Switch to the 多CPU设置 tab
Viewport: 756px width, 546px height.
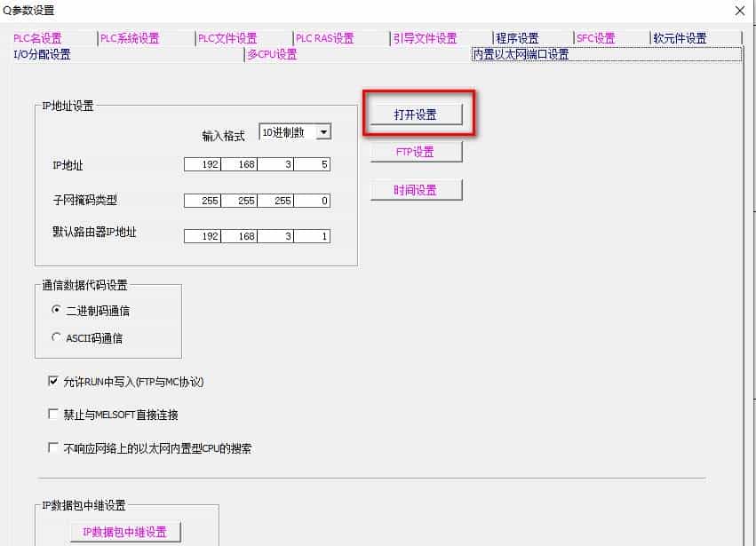tap(272, 54)
